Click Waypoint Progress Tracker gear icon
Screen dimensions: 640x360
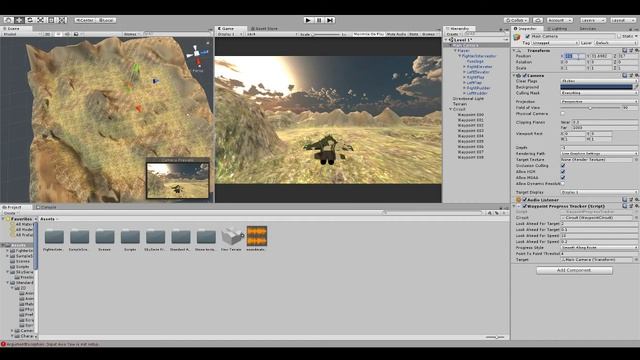click(x=637, y=206)
